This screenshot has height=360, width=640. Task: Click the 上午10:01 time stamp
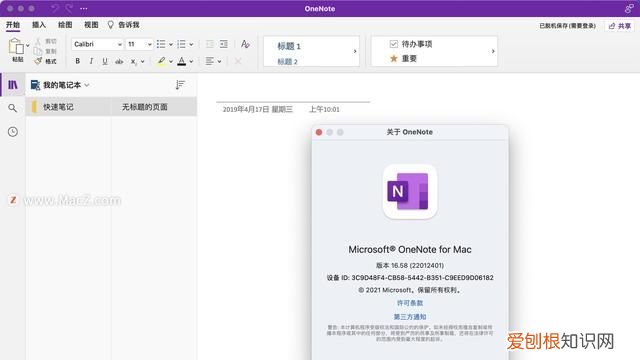coord(324,109)
